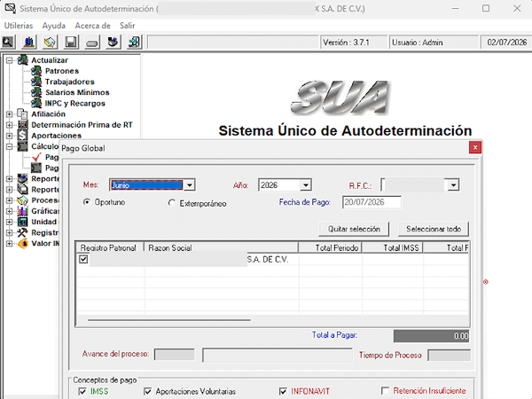Click the Avance del proceso progress box
This screenshot has height=399, width=532.
click(175, 355)
